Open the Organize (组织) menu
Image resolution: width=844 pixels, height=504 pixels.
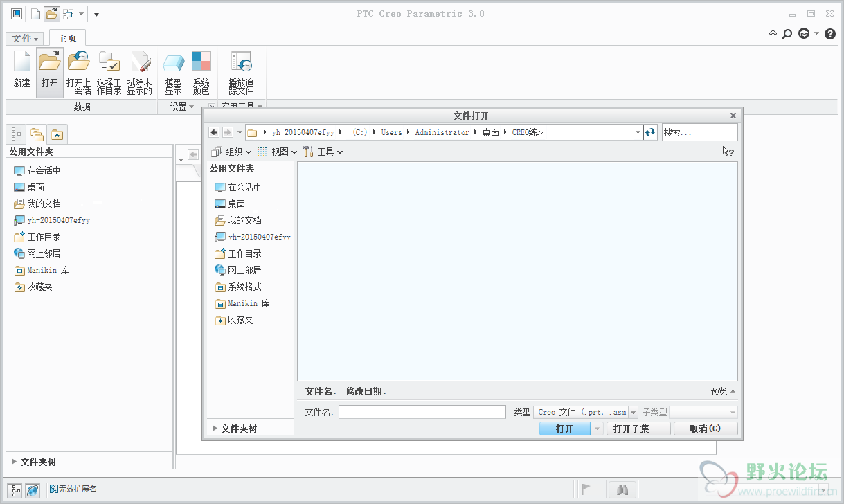click(231, 152)
